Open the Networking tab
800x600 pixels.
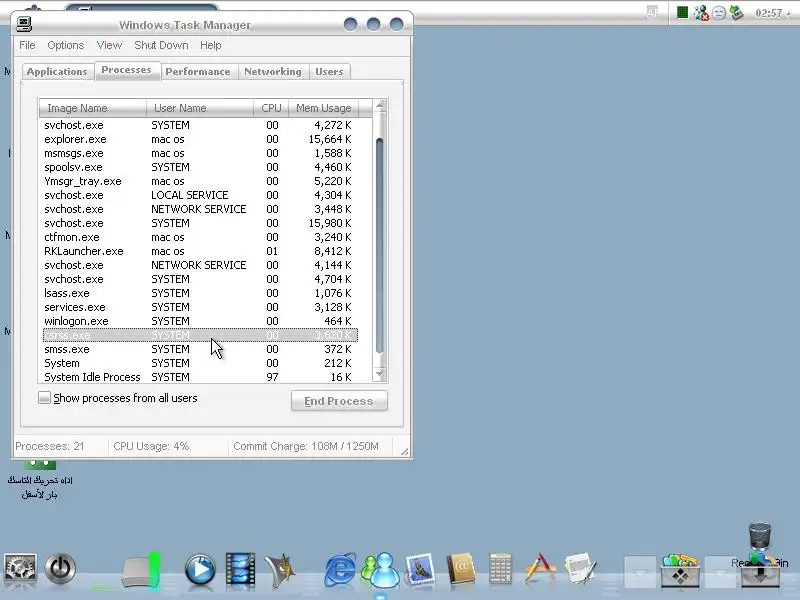coord(272,71)
